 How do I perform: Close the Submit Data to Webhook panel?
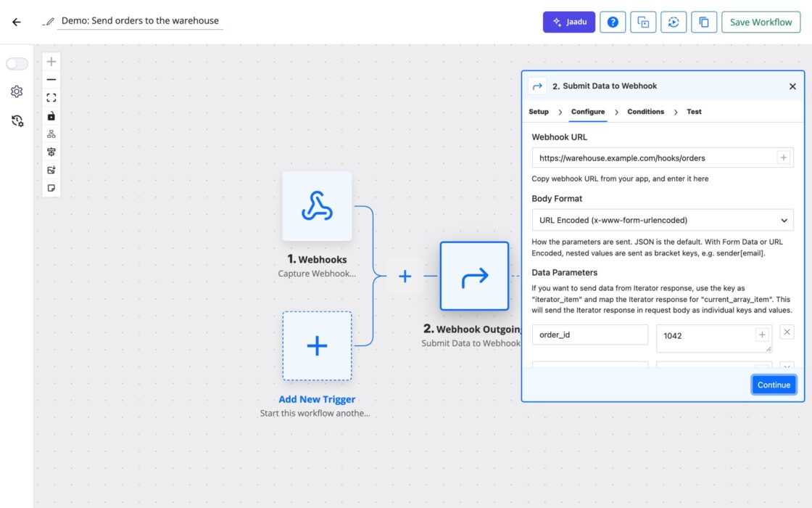coord(792,86)
